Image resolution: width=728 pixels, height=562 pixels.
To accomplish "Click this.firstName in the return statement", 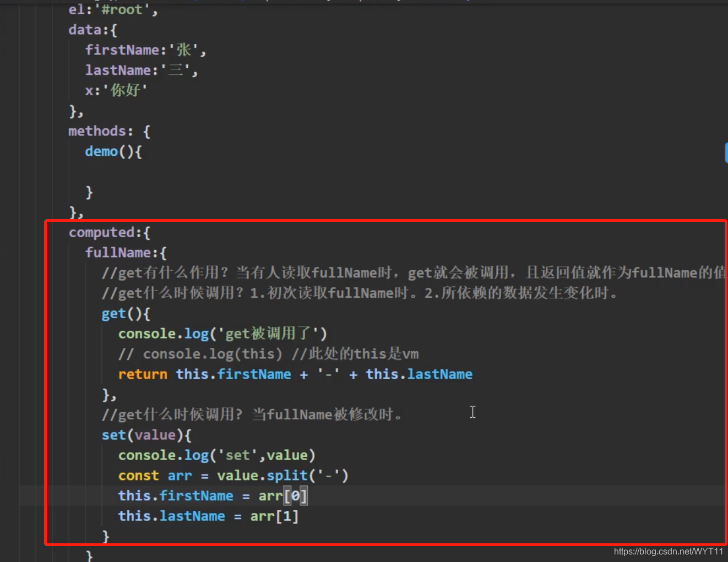I will point(233,374).
